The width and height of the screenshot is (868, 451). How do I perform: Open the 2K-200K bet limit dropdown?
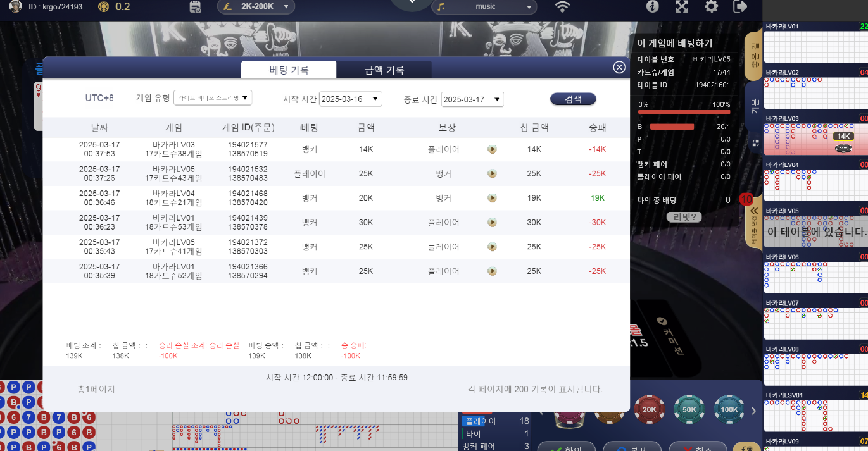coord(256,7)
